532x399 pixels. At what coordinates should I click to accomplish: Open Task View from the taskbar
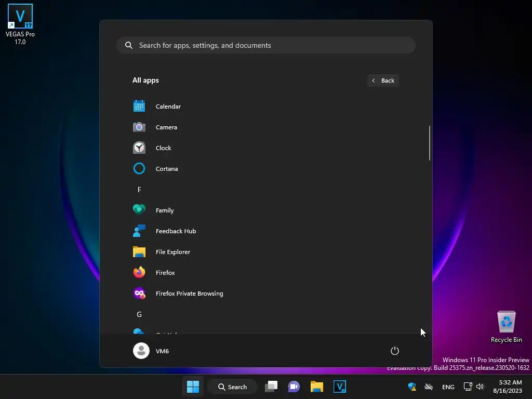coord(271,387)
